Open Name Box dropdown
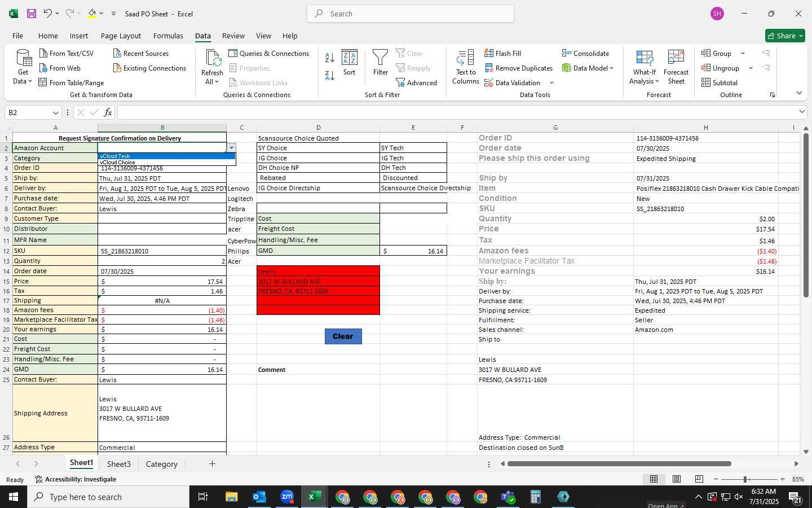812x508 pixels. click(55, 112)
